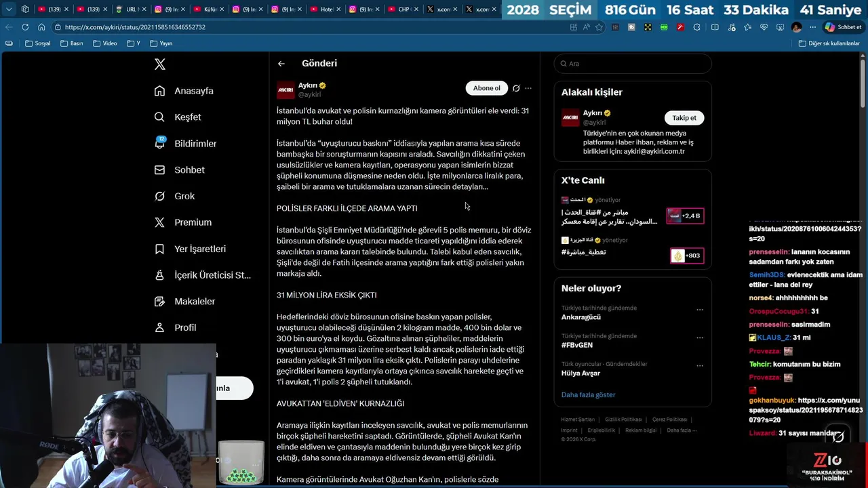The height and width of the screenshot is (488, 868).
Task: Open the browser profile avatar
Action: [796, 27]
